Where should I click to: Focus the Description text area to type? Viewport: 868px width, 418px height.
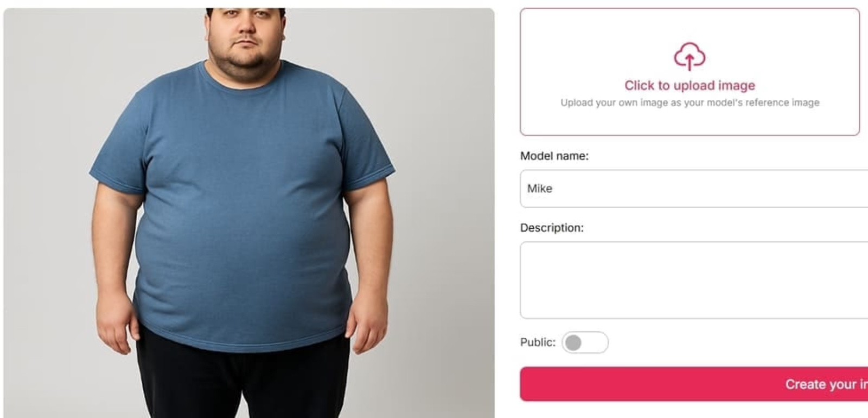pyautogui.click(x=689, y=279)
